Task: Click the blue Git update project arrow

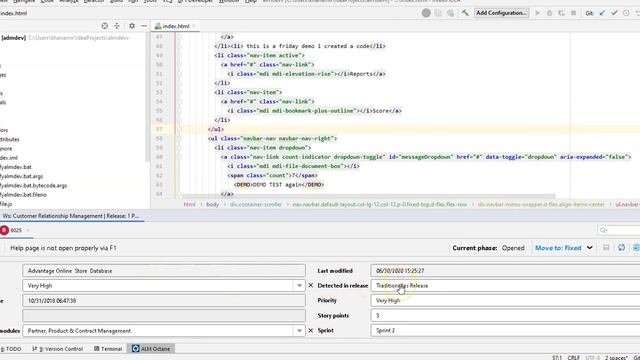Action: (x=602, y=13)
